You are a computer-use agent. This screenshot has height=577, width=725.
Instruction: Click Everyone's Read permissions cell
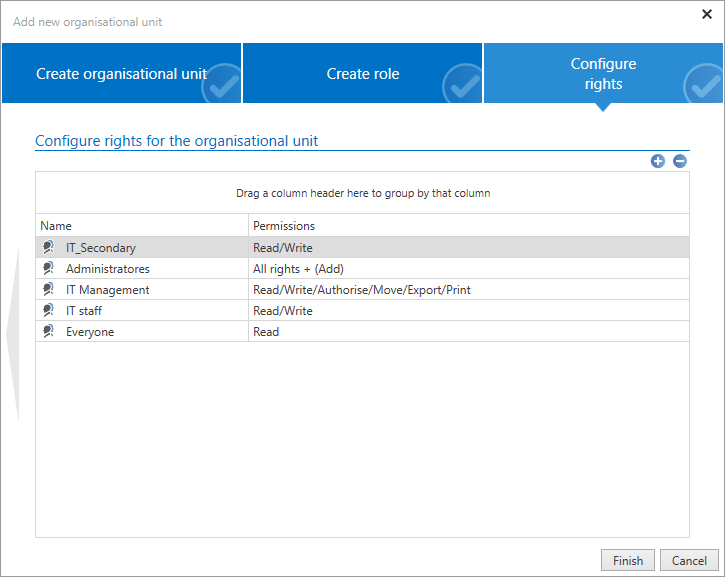coord(469,331)
